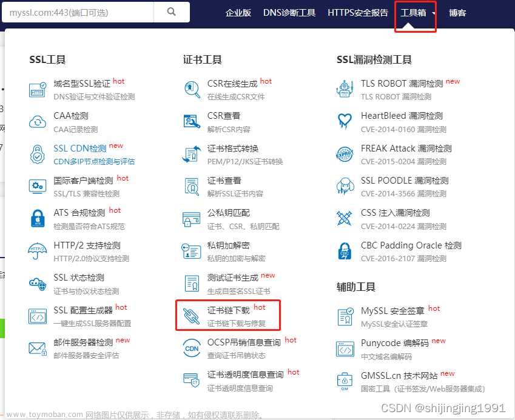Screen dimensions: 515x420
Task: Click the ATS 合规检测 lock icon
Action: click(x=38, y=218)
